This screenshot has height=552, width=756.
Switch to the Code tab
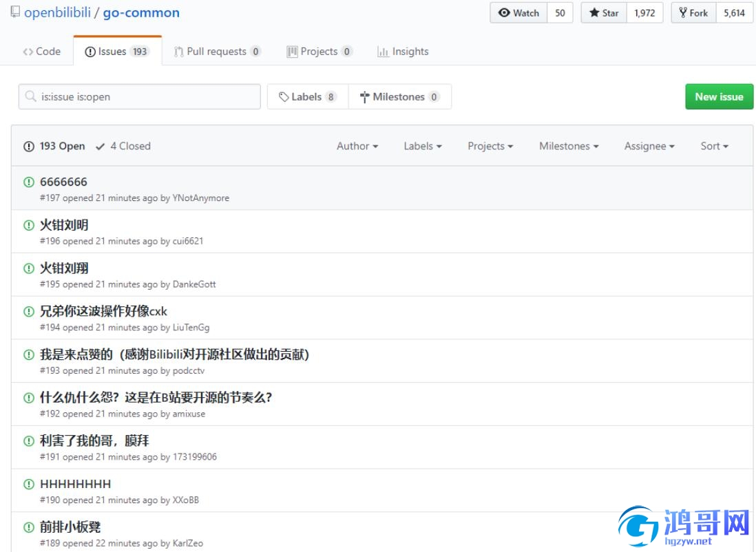pos(42,51)
